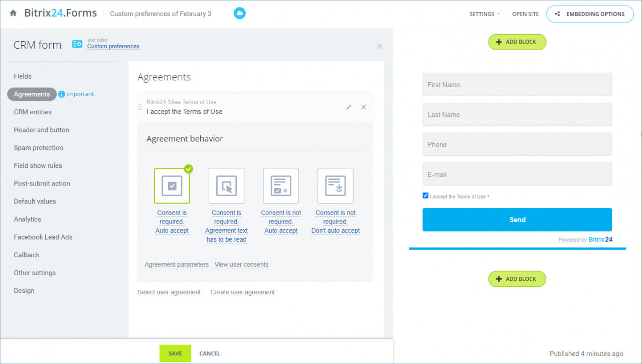Click the plus icon on the bottom Add Block button

(499, 279)
